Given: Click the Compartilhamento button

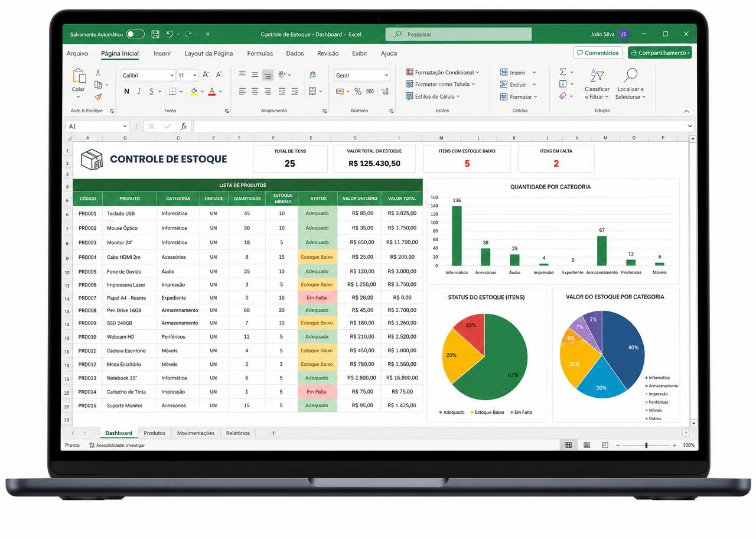Looking at the screenshot, I should point(660,53).
